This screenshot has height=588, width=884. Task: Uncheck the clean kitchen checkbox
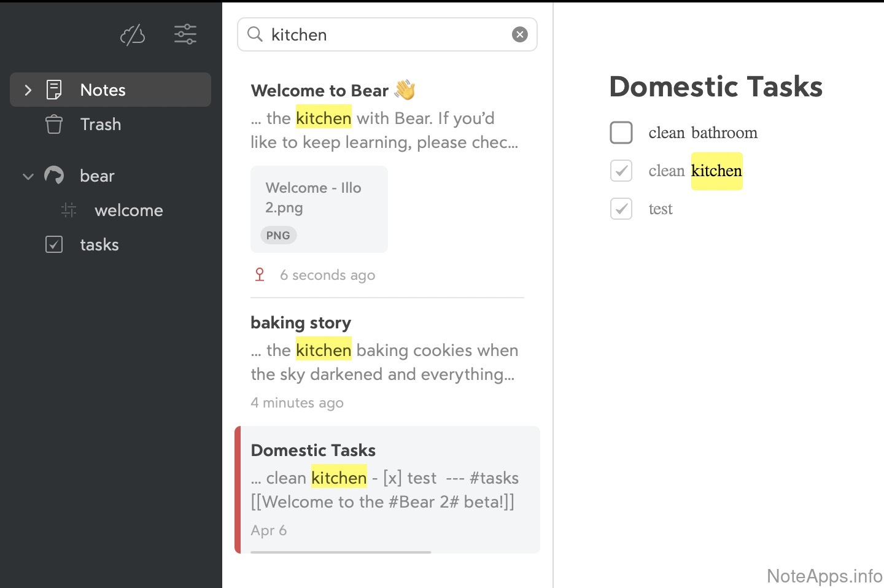coord(621,171)
